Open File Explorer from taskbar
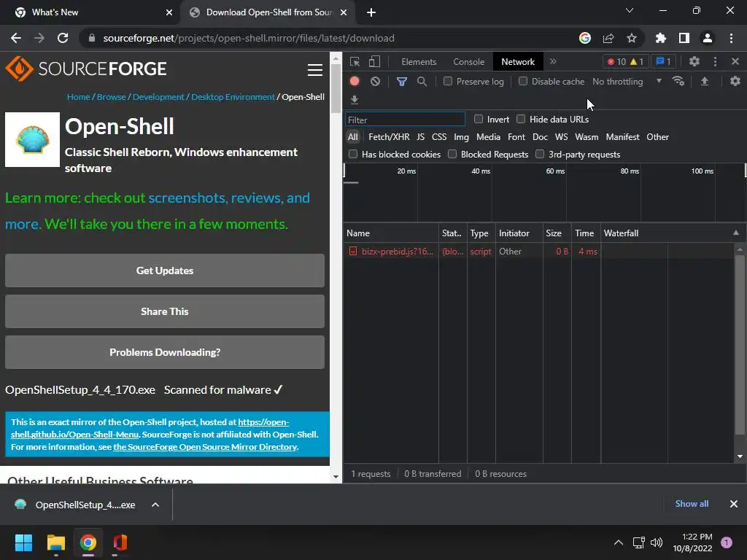The image size is (747, 560). (x=56, y=542)
